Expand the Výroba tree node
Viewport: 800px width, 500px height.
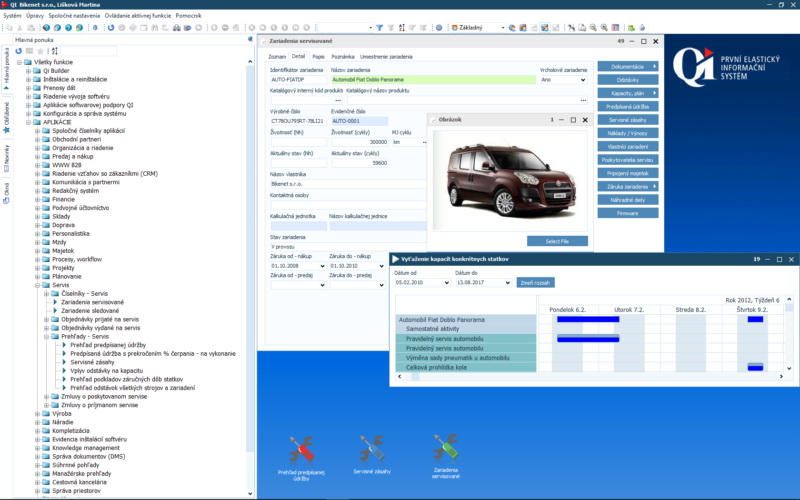pyautogui.click(x=37, y=414)
